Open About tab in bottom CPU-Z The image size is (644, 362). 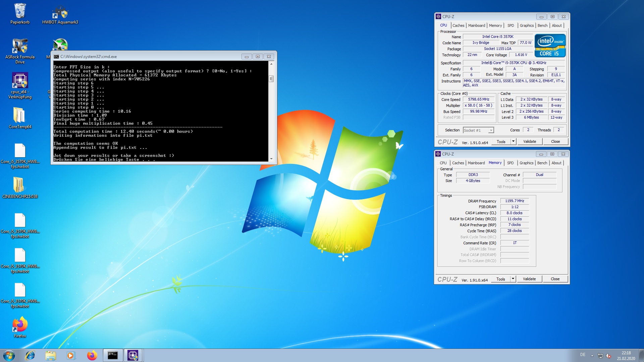pyautogui.click(x=556, y=163)
